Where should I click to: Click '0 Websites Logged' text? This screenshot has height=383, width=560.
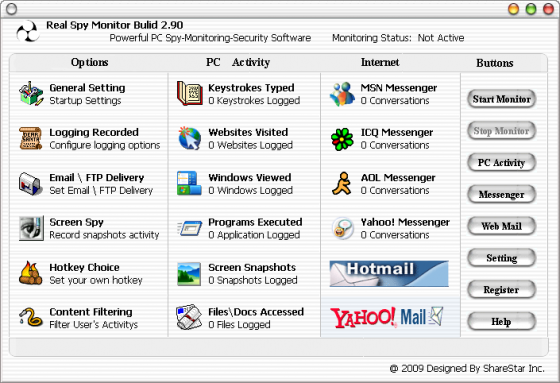coord(250,145)
